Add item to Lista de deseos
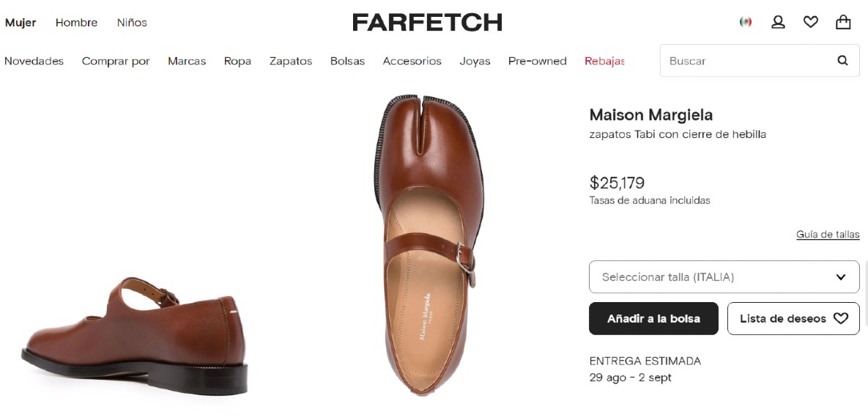868x415 pixels. 793,319
